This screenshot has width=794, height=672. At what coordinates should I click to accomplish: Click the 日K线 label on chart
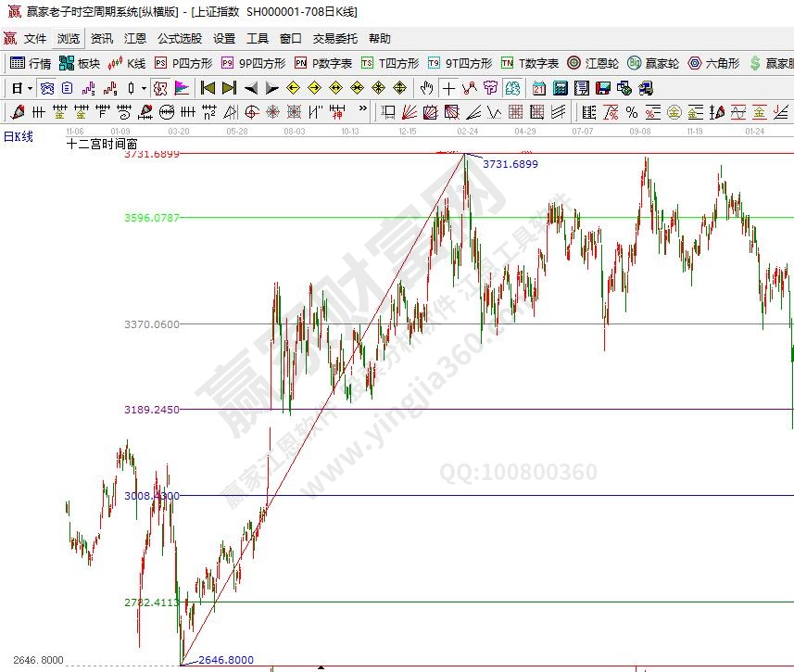pyautogui.click(x=19, y=136)
